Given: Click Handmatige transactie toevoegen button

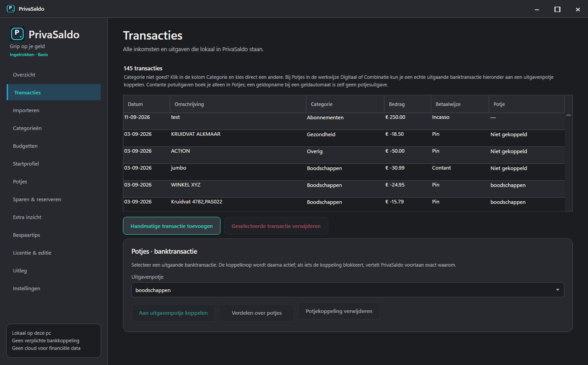Looking at the screenshot, I should point(171,226).
